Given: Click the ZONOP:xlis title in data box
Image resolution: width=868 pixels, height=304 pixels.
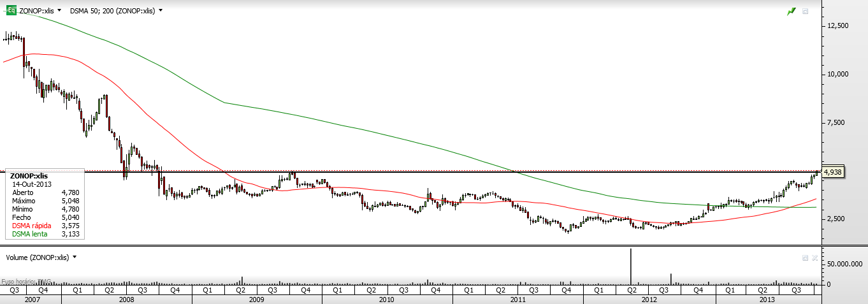Looking at the screenshot, I should (29, 175).
